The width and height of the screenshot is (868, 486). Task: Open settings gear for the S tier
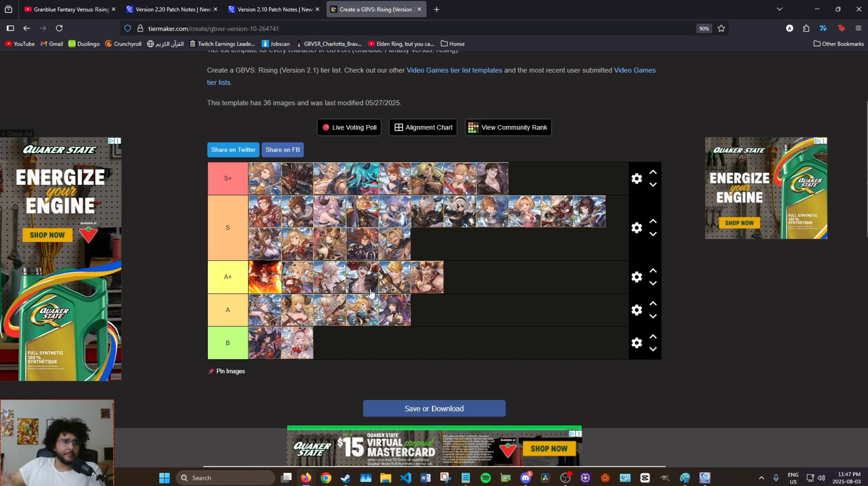point(637,228)
